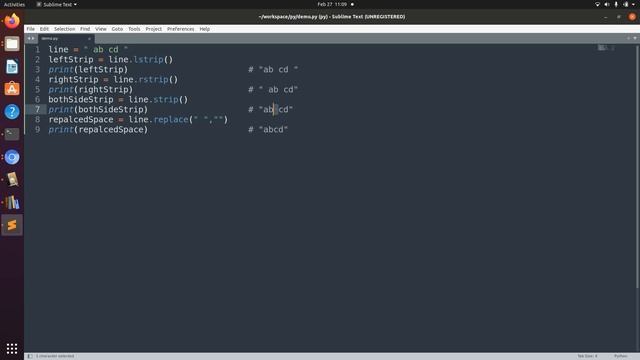Click print on line 3
The width and height of the screenshot is (640, 360).
coord(61,70)
